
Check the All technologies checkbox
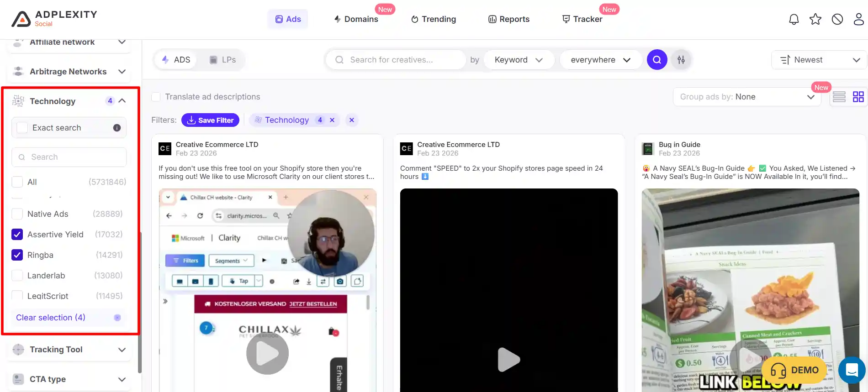[x=17, y=182]
